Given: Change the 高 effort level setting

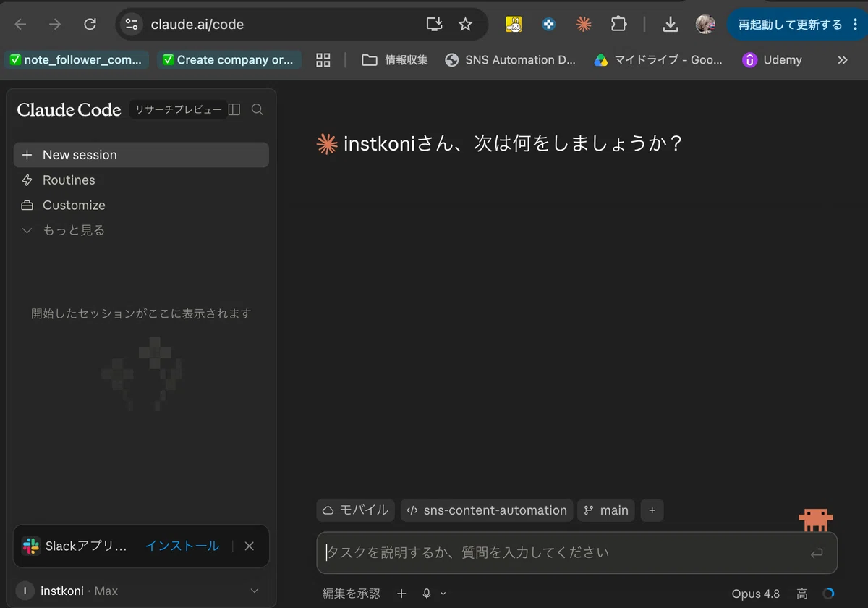Looking at the screenshot, I should (802, 594).
